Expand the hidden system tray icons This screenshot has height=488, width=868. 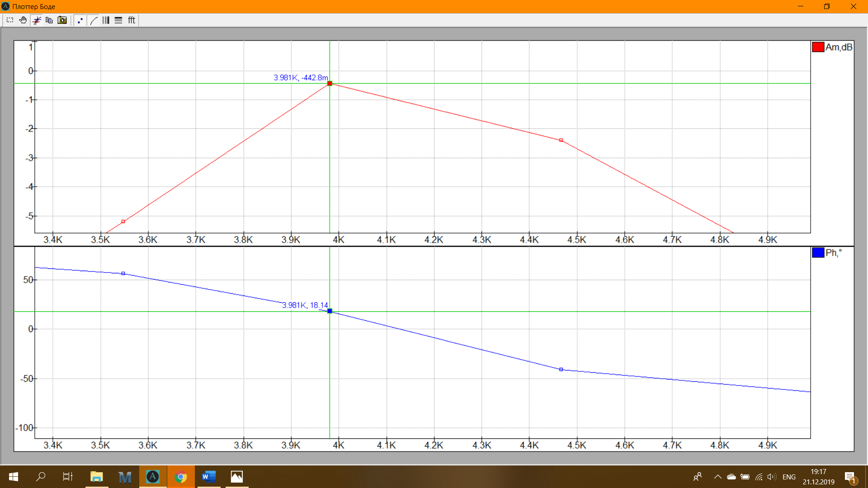[717, 477]
